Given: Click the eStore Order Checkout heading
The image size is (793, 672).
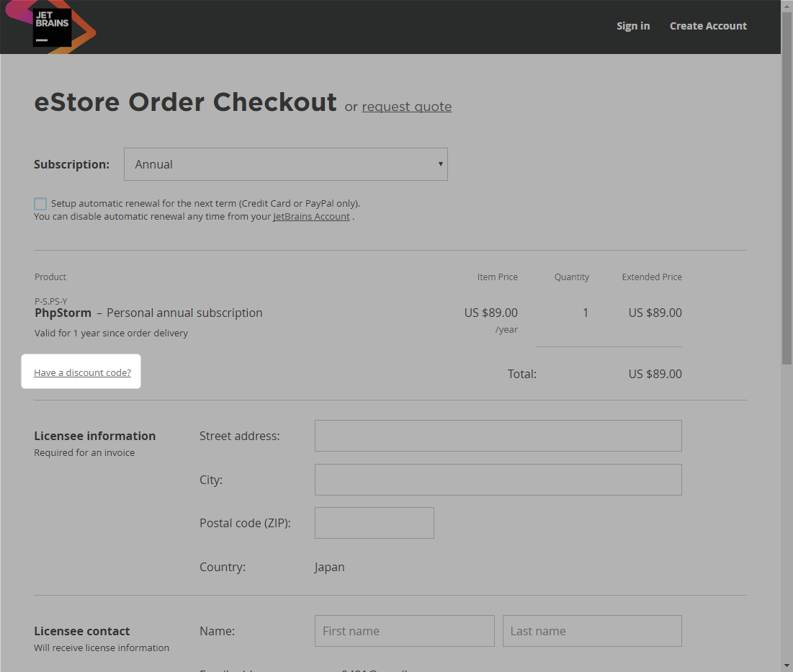Looking at the screenshot, I should 185,102.
